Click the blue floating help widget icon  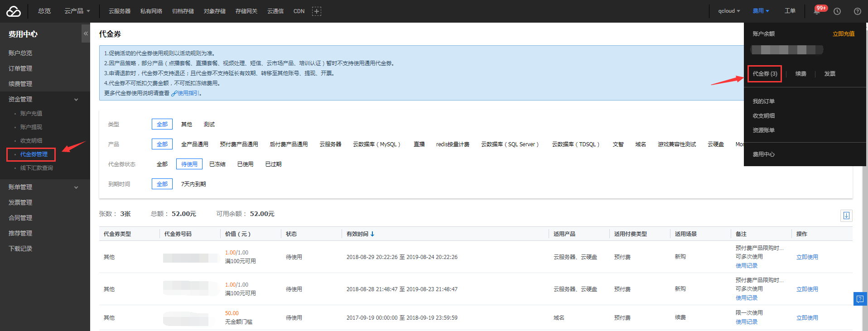point(860,299)
